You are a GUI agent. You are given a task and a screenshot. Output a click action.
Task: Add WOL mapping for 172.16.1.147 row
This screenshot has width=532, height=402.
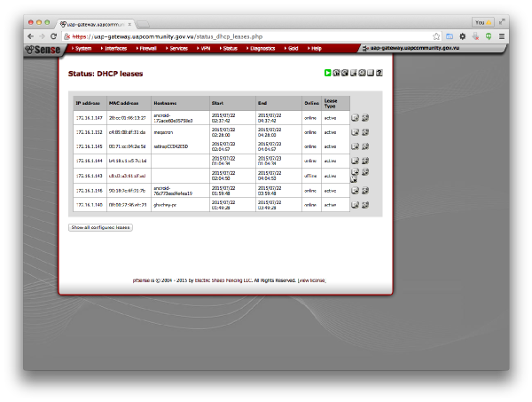[x=365, y=118]
